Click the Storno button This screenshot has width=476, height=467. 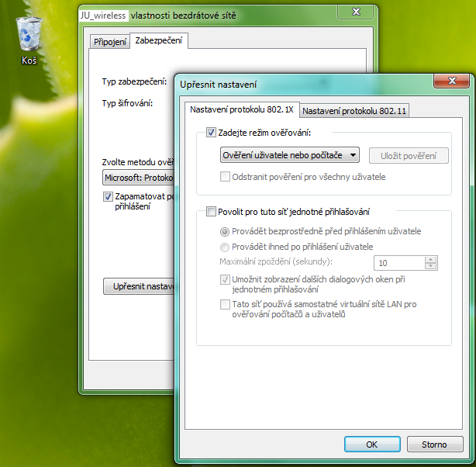click(x=435, y=445)
